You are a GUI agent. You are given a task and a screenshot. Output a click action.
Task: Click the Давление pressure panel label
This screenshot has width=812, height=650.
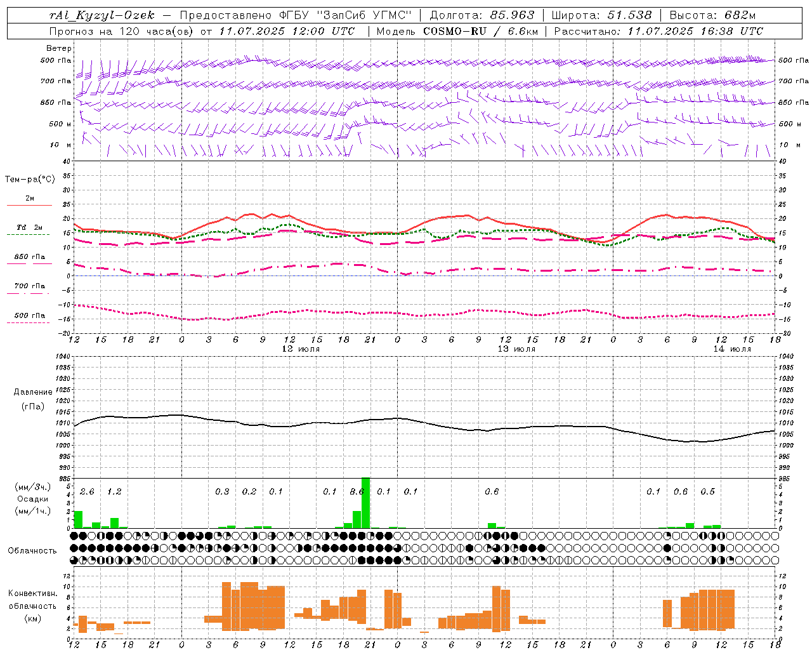point(32,392)
